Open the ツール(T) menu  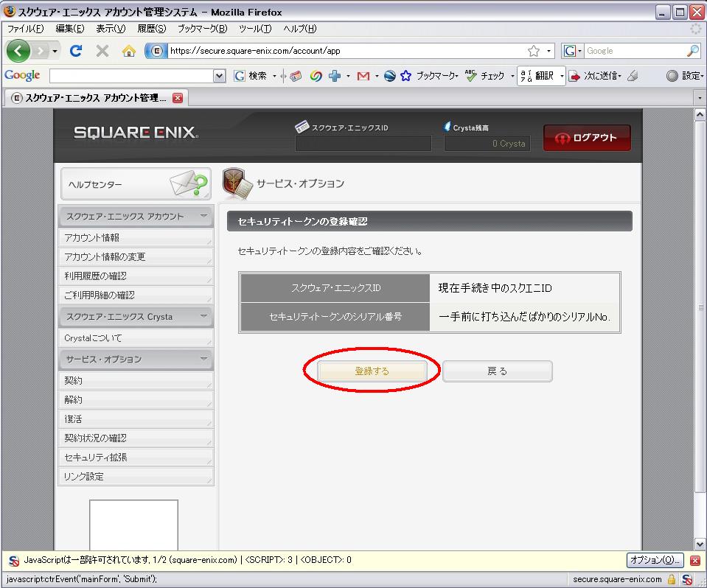click(x=255, y=29)
